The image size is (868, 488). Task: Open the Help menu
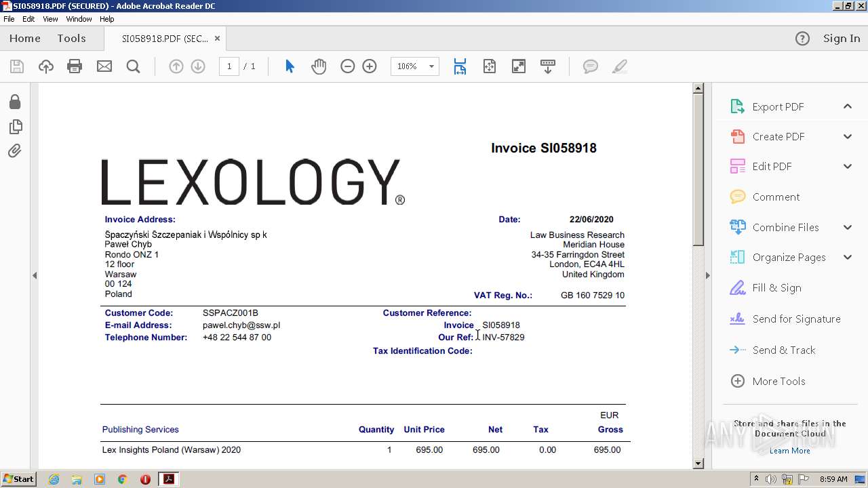107,19
